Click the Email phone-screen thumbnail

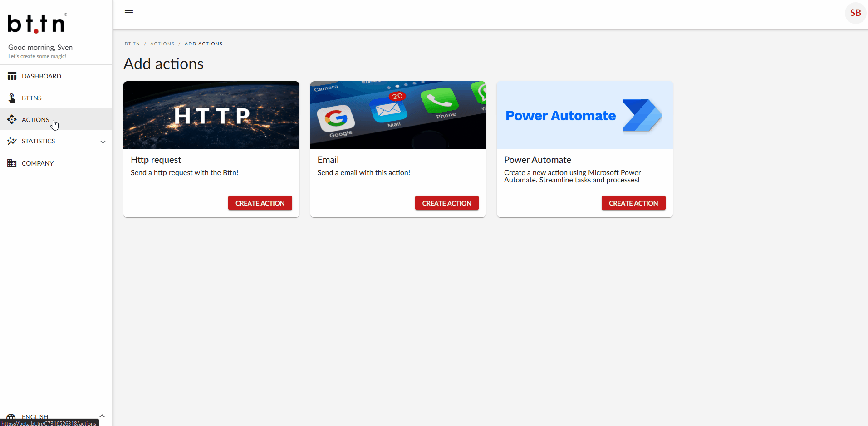pyautogui.click(x=397, y=115)
